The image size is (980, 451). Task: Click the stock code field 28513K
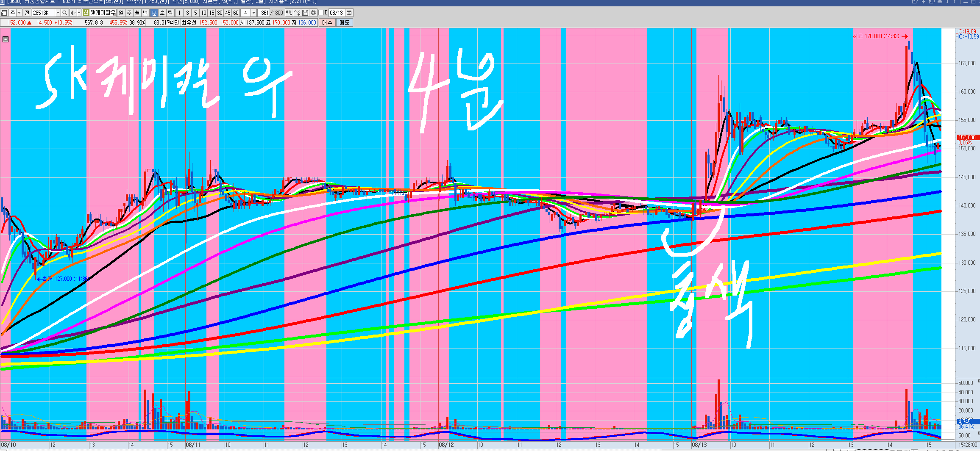pyautogui.click(x=43, y=13)
